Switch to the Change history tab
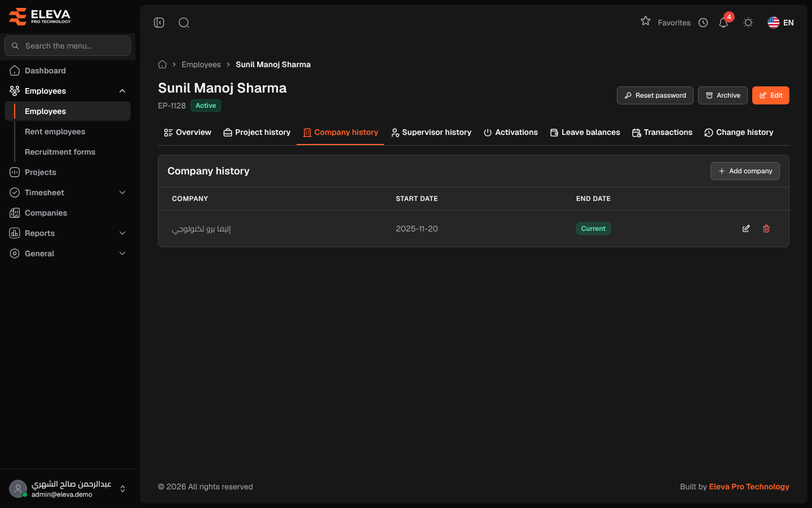The width and height of the screenshot is (812, 508). (x=739, y=133)
